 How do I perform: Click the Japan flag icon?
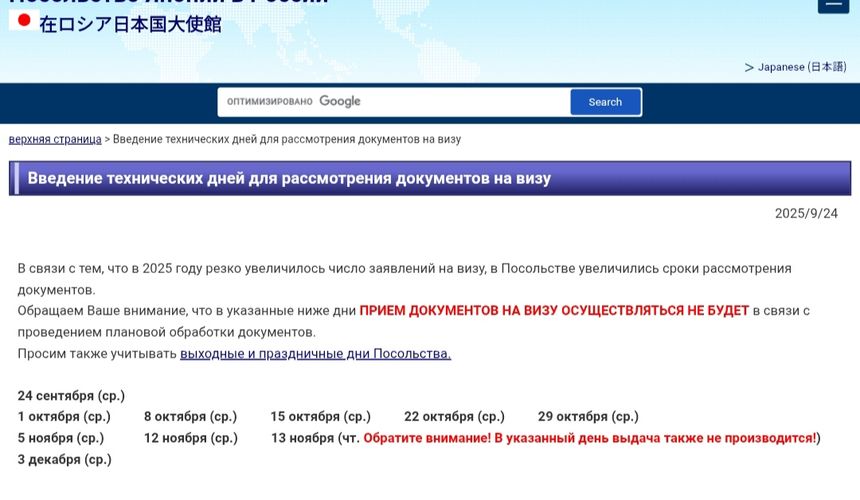24,20
